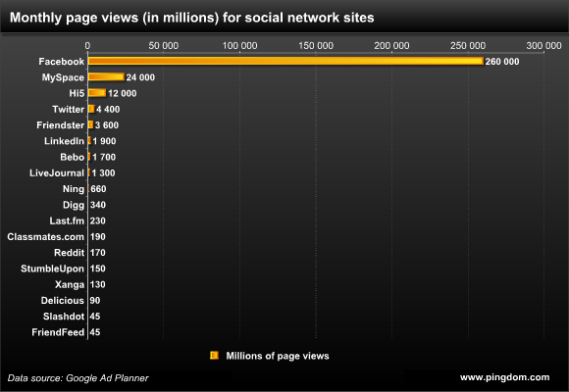Click the 'Xanga' row label
Screen dimensions: 569x392
click(x=70, y=284)
